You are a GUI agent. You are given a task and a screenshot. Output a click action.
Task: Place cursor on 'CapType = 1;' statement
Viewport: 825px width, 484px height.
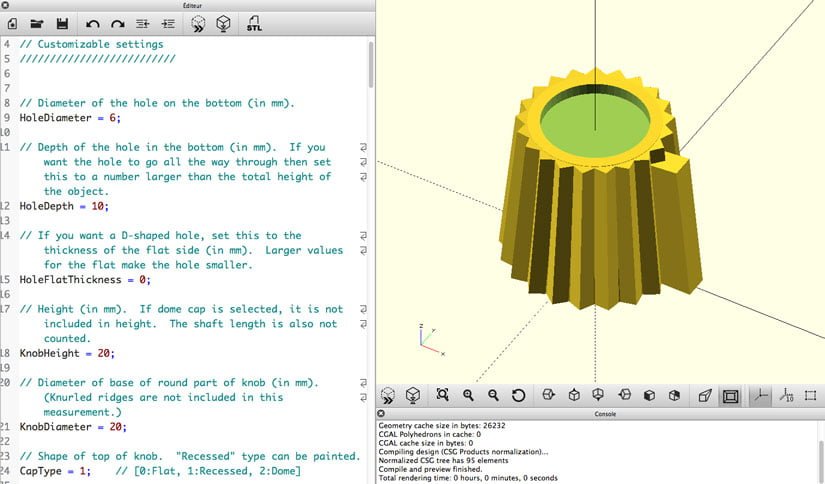55,471
